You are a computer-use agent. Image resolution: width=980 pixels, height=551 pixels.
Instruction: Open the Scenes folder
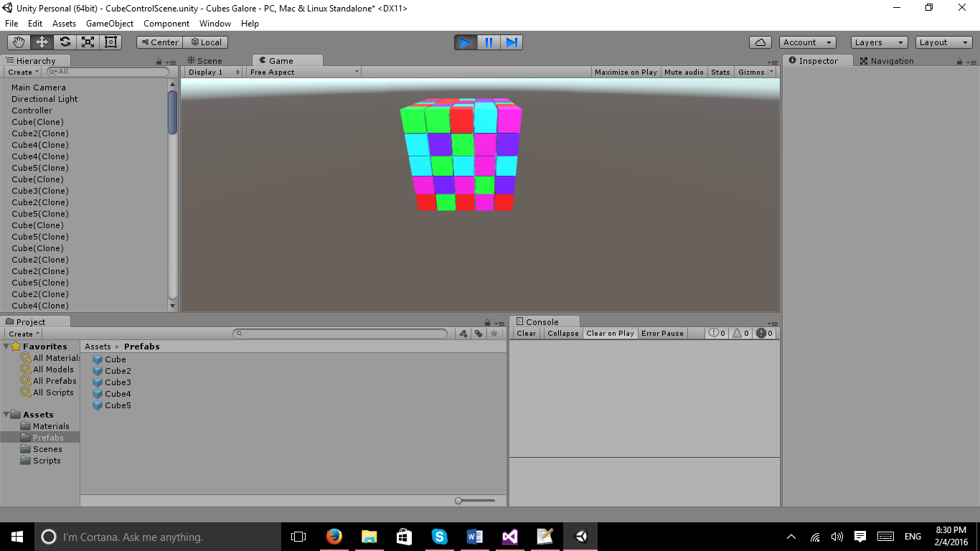click(41, 449)
